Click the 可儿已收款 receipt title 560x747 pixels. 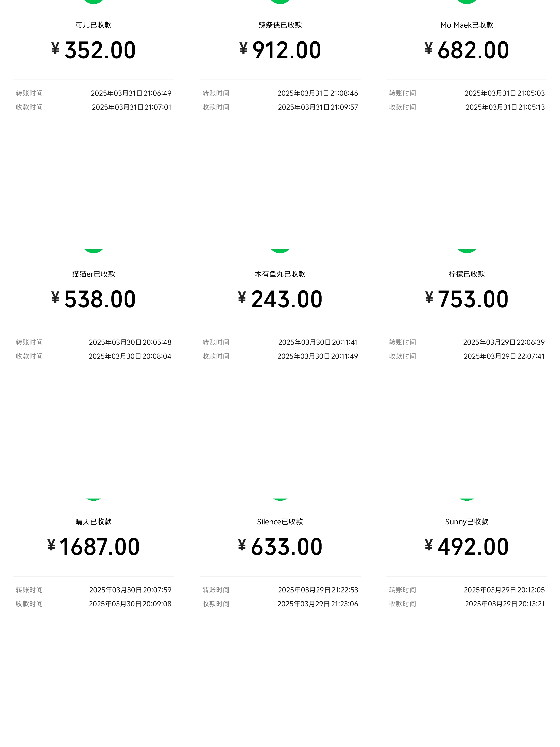pos(94,25)
